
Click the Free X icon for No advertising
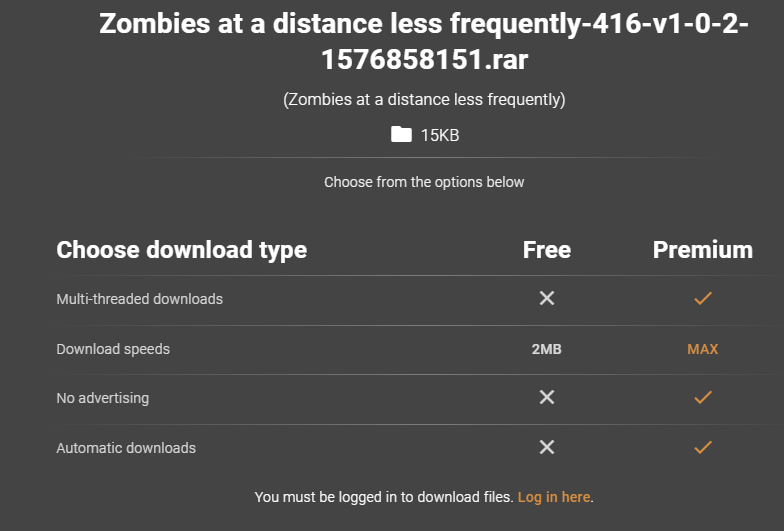coord(547,397)
